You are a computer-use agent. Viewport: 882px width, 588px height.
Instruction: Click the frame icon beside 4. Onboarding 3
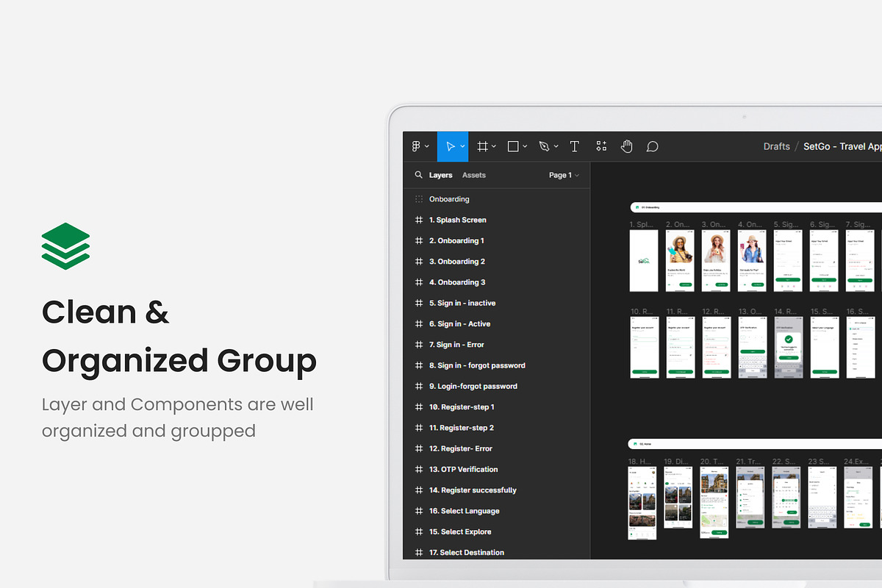pyautogui.click(x=419, y=282)
